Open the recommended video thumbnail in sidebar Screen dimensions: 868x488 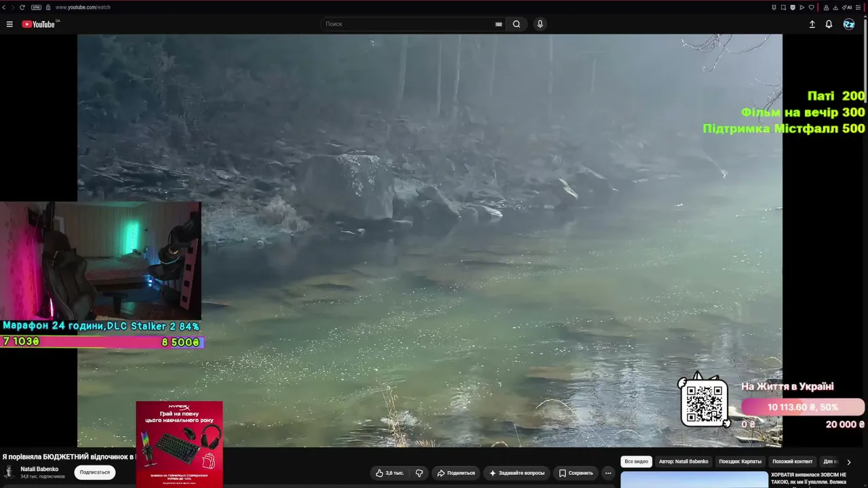tap(694, 480)
